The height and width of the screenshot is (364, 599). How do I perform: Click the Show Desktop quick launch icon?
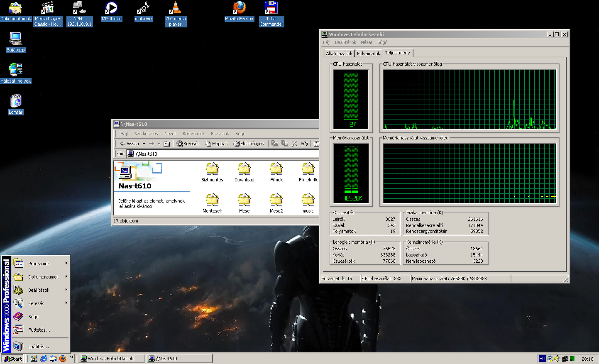click(34, 359)
